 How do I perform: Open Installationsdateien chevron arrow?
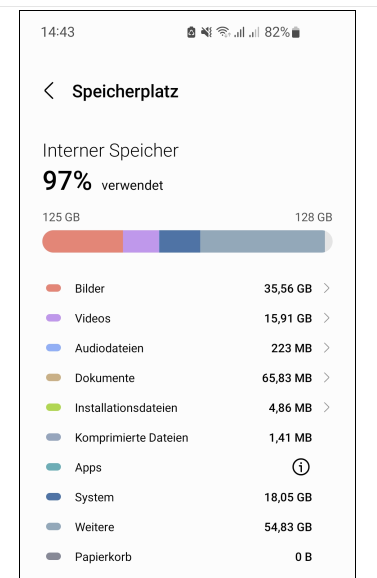(x=327, y=408)
